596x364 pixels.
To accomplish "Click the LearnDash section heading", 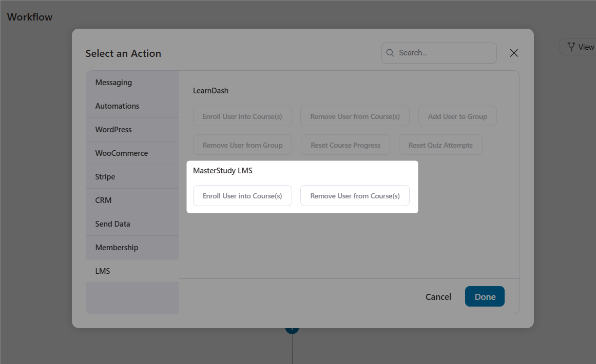I will point(210,91).
